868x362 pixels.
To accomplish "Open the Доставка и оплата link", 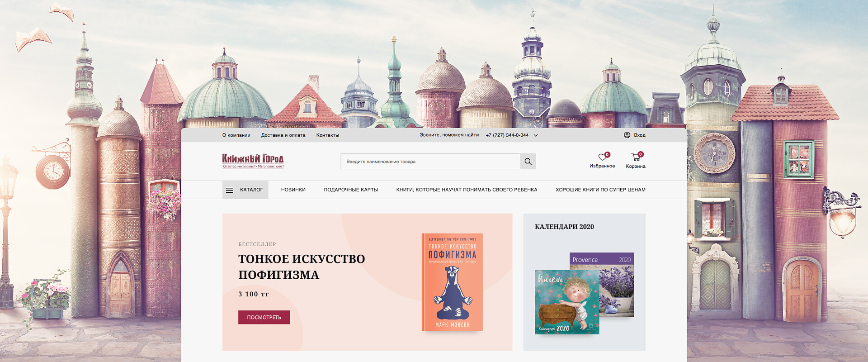I will click(283, 135).
